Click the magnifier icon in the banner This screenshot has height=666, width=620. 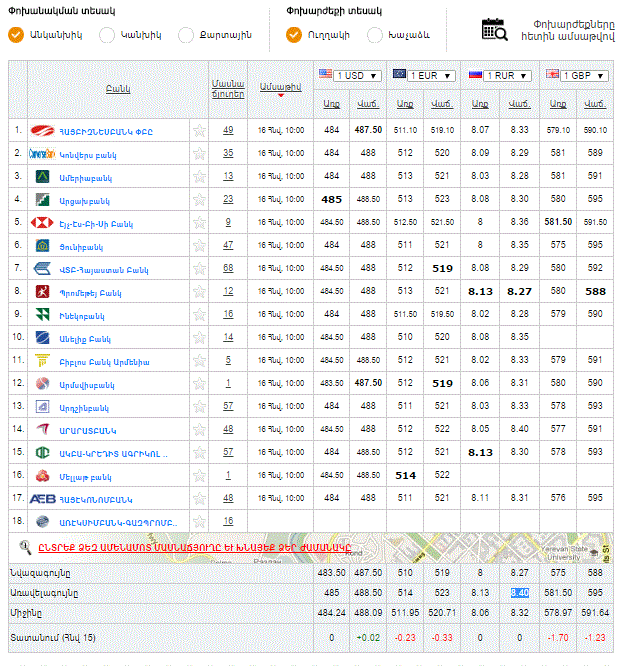tap(25, 546)
